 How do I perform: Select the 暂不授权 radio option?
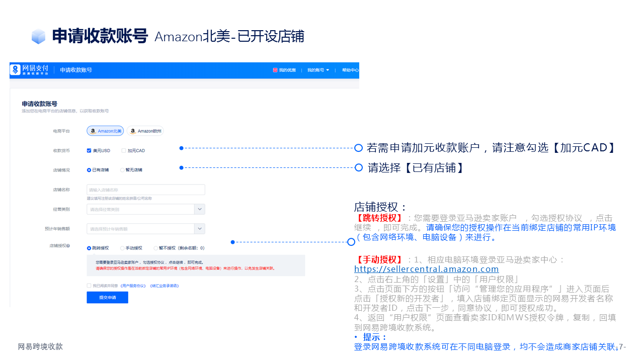tap(156, 248)
